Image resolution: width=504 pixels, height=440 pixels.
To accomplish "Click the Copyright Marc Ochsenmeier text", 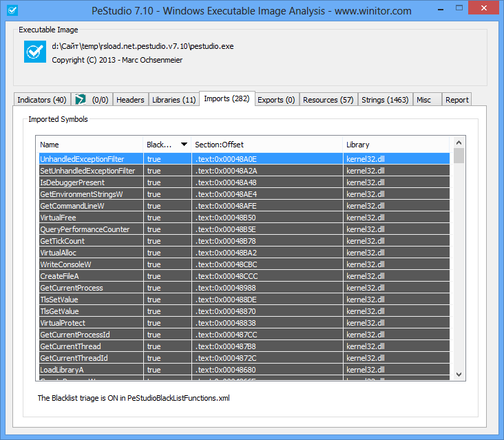I will click(117, 60).
